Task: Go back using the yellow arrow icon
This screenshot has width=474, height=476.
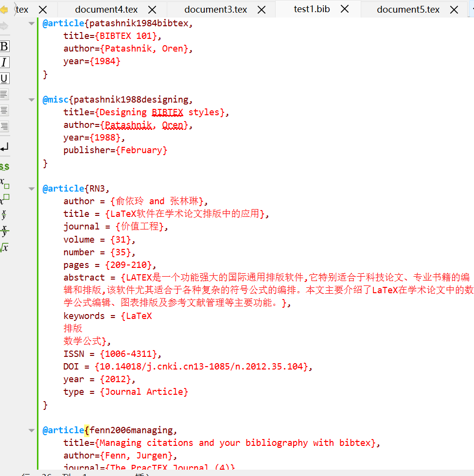Action: pos(3,10)
